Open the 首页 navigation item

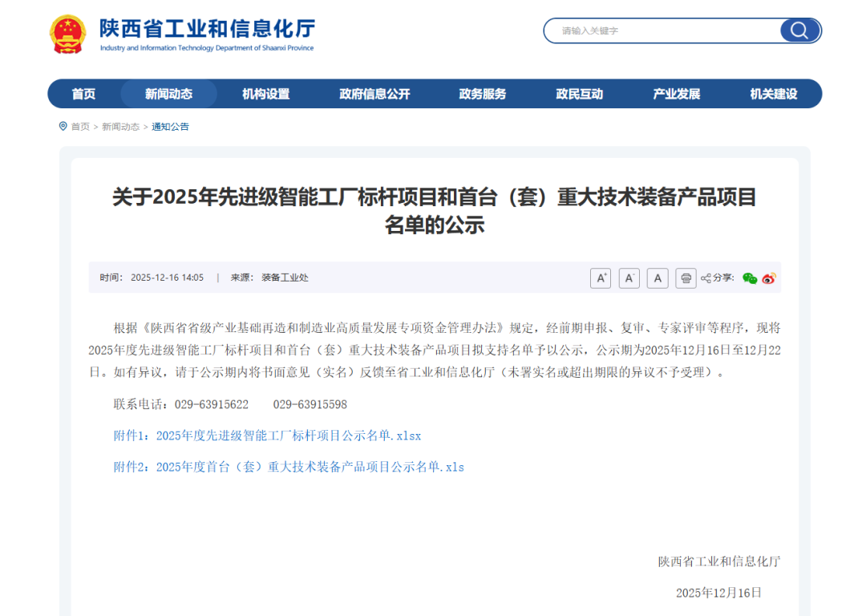[83, 94]
